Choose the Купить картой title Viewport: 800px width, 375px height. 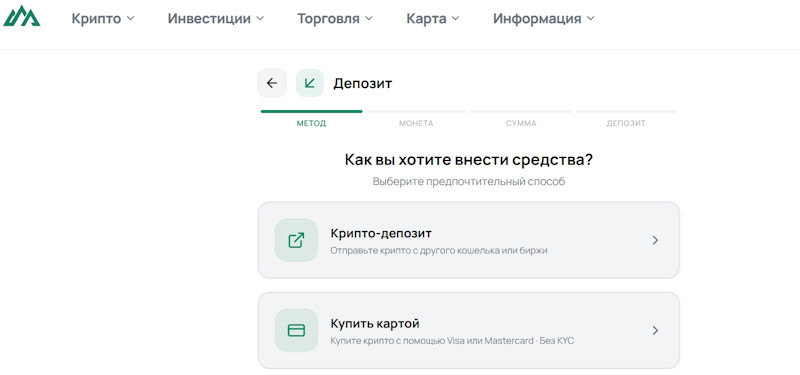coord(375,323)
